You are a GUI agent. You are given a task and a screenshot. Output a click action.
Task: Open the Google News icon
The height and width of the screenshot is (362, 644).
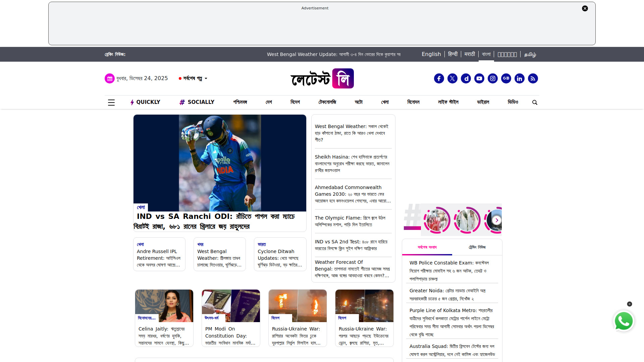tap(506, 78)
